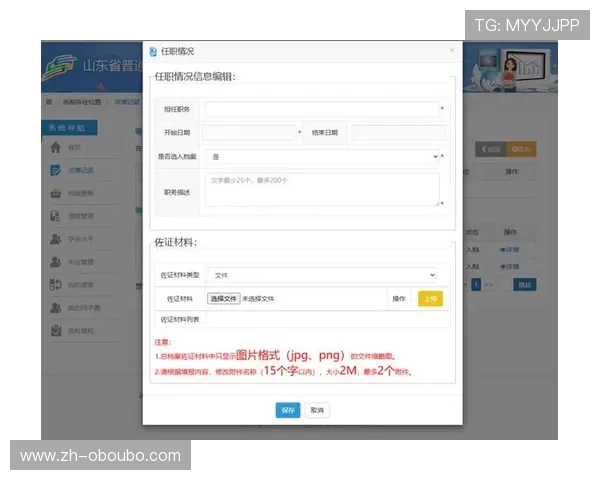Viewport: 600px width, 480px height.
Task: Click the 选择文件 file chooser button
Action: (x=223, y=299)
